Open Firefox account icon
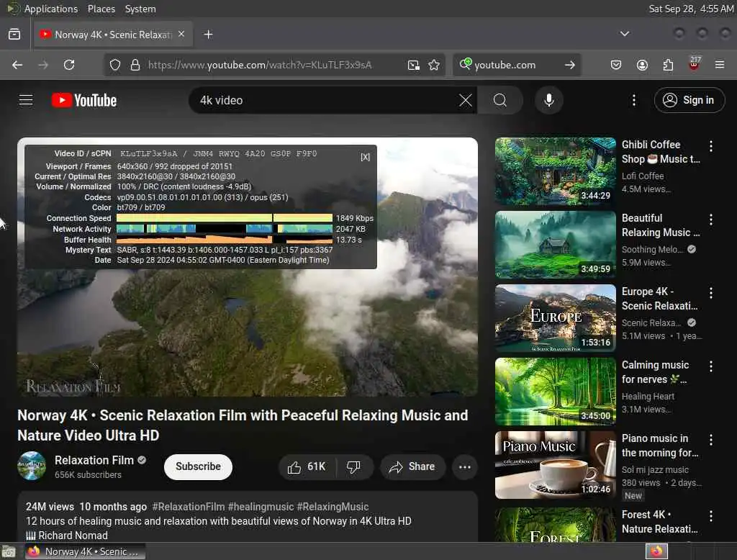Image resolution: width=737 pixels, height=560 pixels. point(642,65)
